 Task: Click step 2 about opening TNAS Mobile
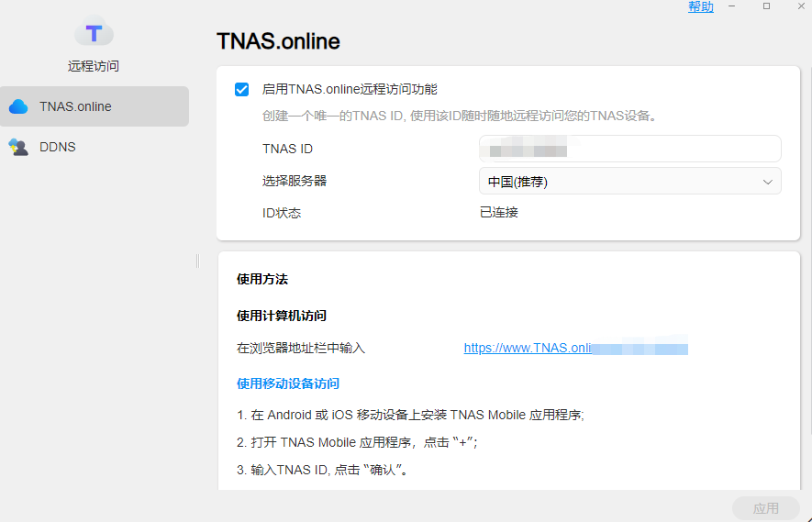357,442
